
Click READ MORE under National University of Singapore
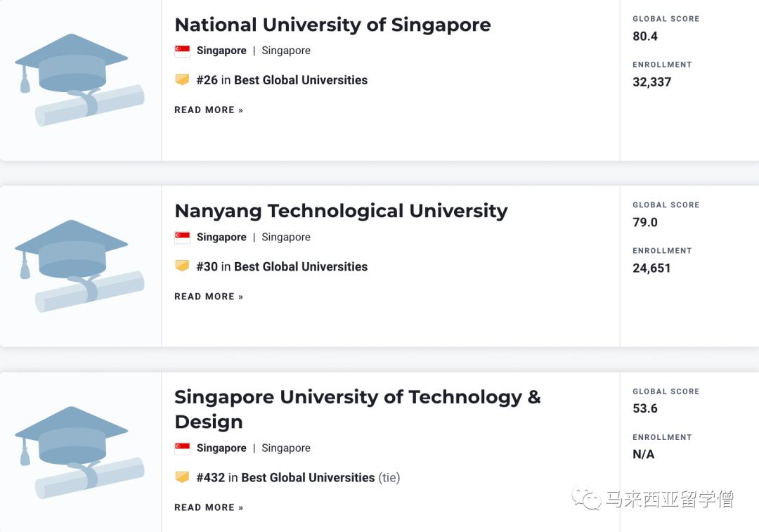208,110
